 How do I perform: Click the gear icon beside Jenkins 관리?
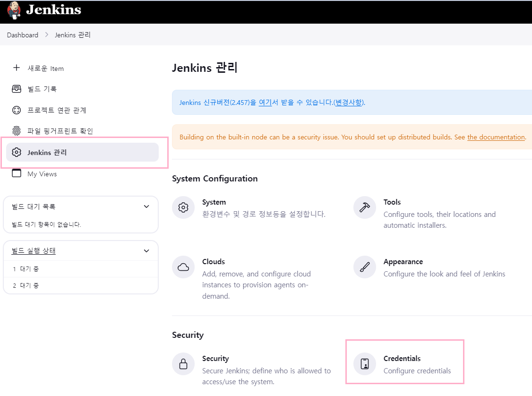16,152
